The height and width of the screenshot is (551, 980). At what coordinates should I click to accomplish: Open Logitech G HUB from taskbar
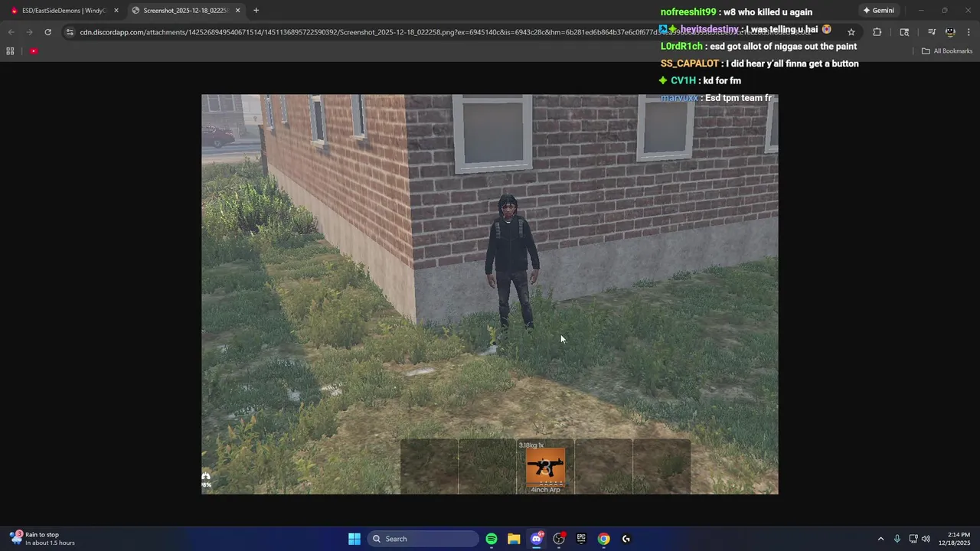[x=626, y=539]
